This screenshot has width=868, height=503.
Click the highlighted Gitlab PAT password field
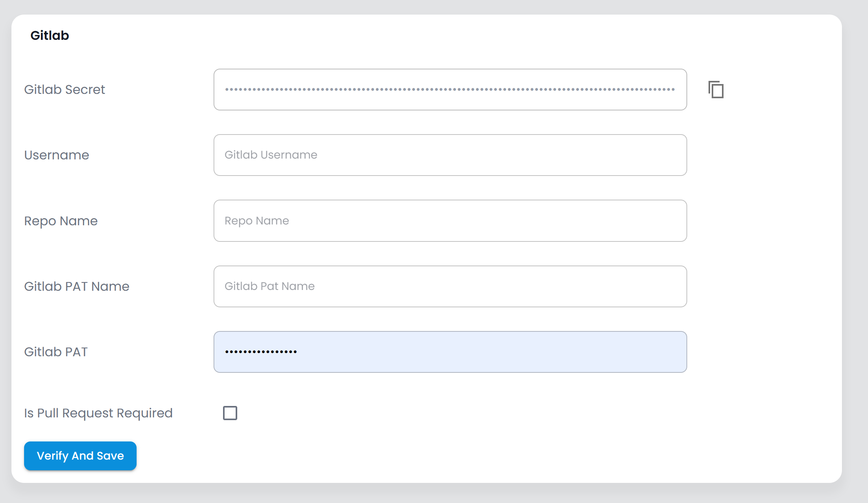click(450, 352)
